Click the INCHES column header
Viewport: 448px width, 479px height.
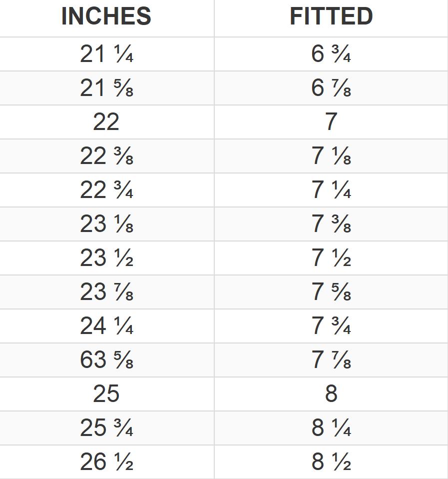coord(106,16)
